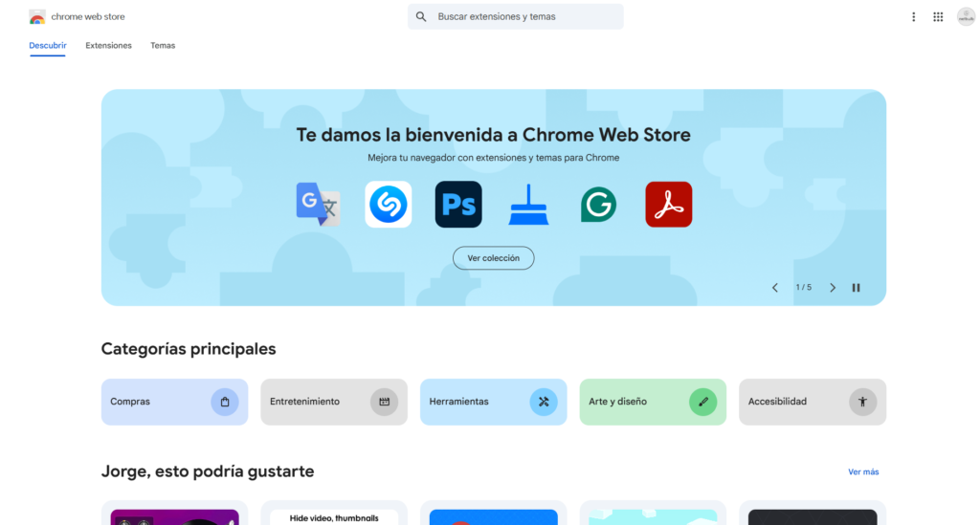Open the Shazam extension icon

tap(389, 204)
